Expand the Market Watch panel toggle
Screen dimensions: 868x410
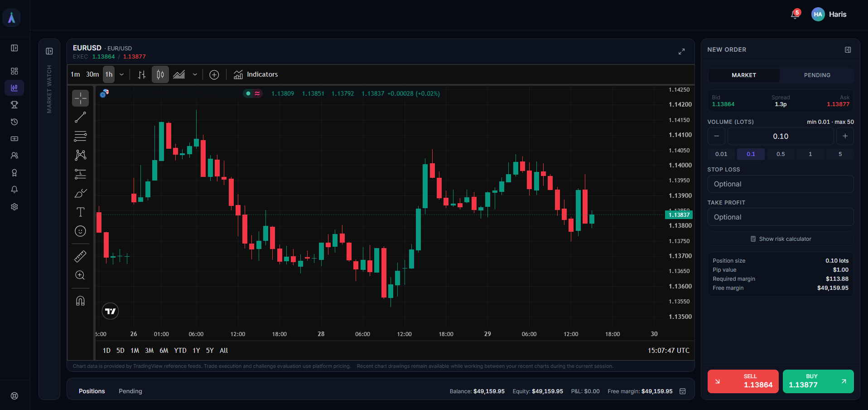(49, 51)
